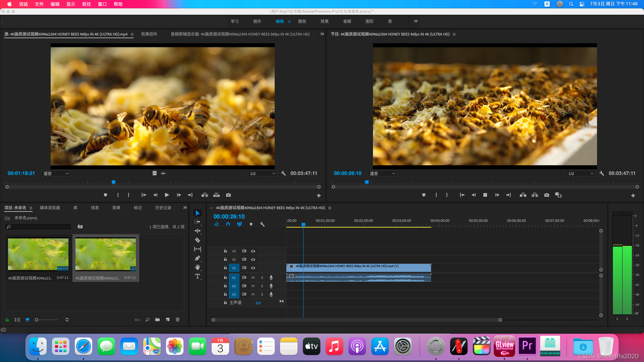644x362 pixels.
Task: Select the Type tool
Action: point(197,276)
